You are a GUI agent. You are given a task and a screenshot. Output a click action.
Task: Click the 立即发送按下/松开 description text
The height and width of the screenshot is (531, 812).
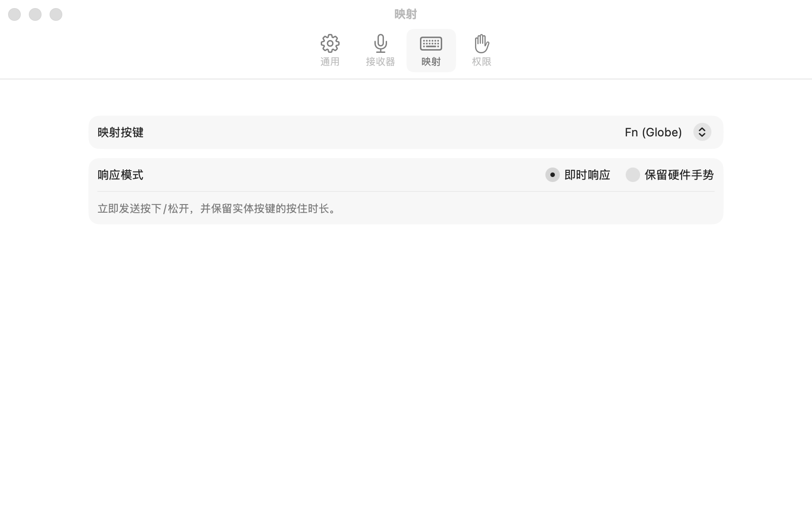tap(217, 209)
